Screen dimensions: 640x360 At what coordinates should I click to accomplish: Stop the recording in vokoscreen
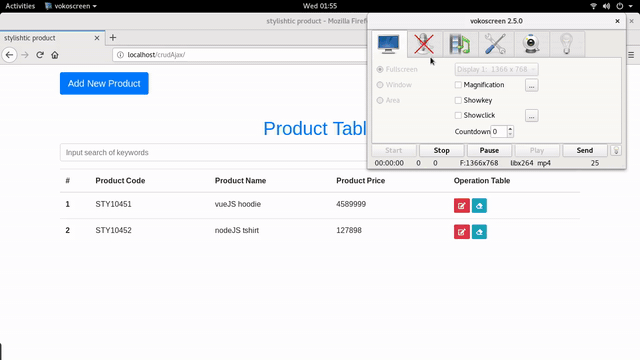click(441, 151)
